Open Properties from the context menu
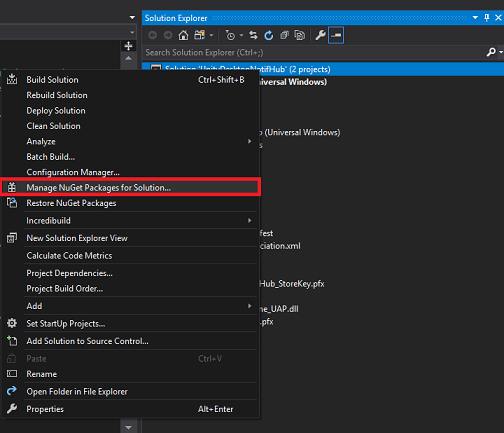Screen dimensions: 504x433 pos(130,409)
